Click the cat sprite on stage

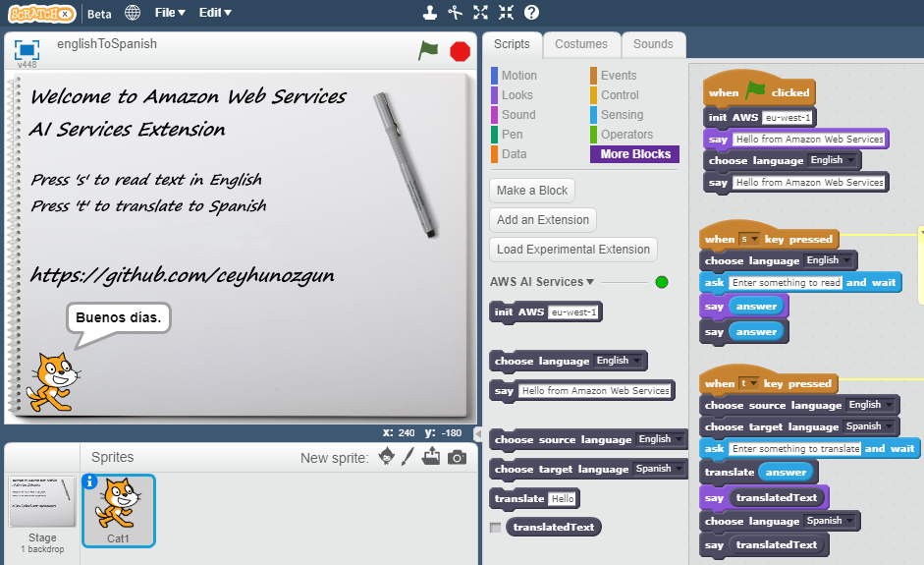pos(53,382)
